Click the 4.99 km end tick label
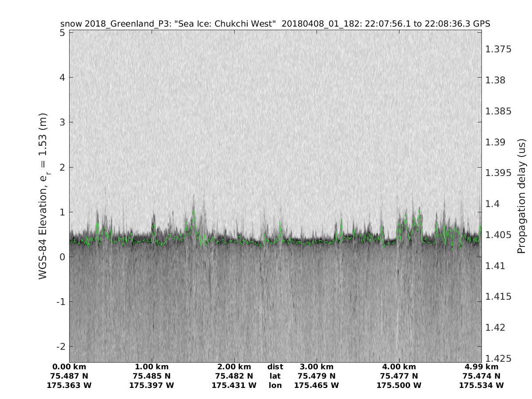The height and width of the screenshot is (399, 532). [x=481, y=367]
